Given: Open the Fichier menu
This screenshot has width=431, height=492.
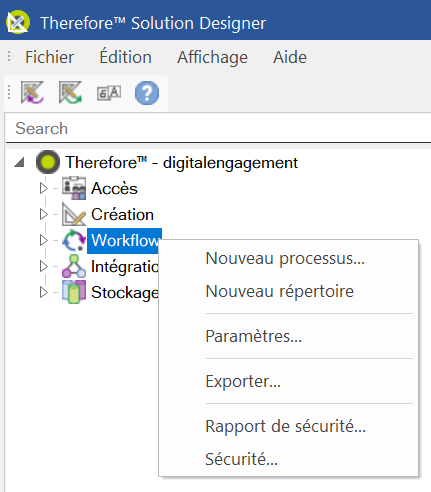Looking at the screenshot, I should tap(50, 57).
